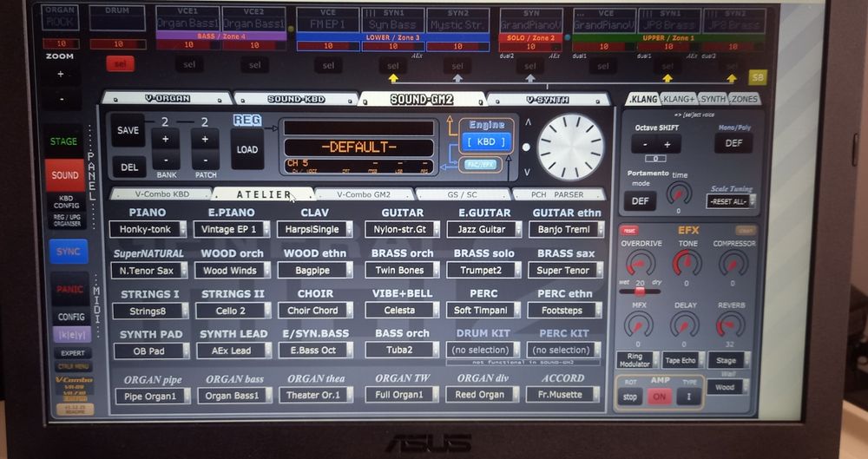The image size is (868, 459).
Task: Open the E.PIANO Vintage EP 1 dropdown
Action: coord(232,229)
